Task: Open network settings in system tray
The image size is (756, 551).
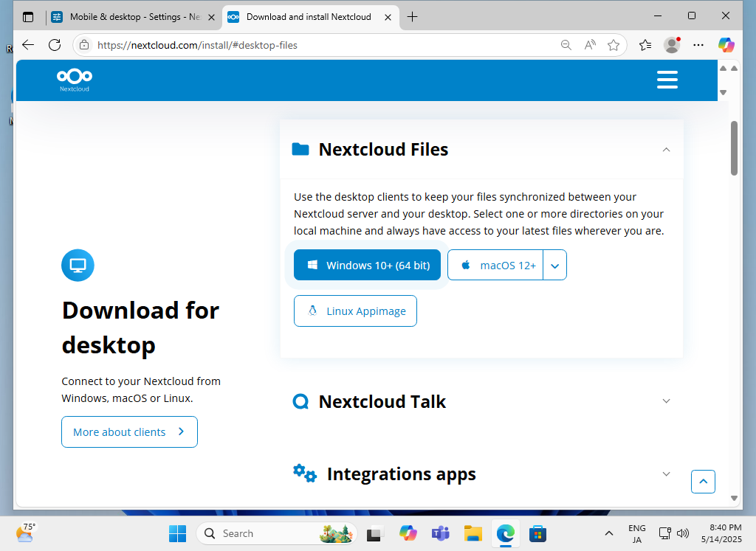Action: 665,533
